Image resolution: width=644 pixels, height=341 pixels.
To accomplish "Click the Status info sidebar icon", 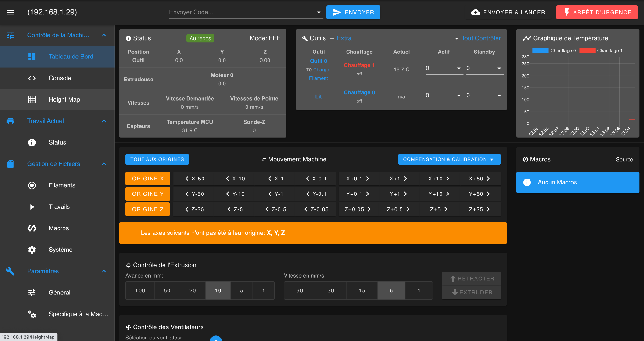I will tap(32, 143).
